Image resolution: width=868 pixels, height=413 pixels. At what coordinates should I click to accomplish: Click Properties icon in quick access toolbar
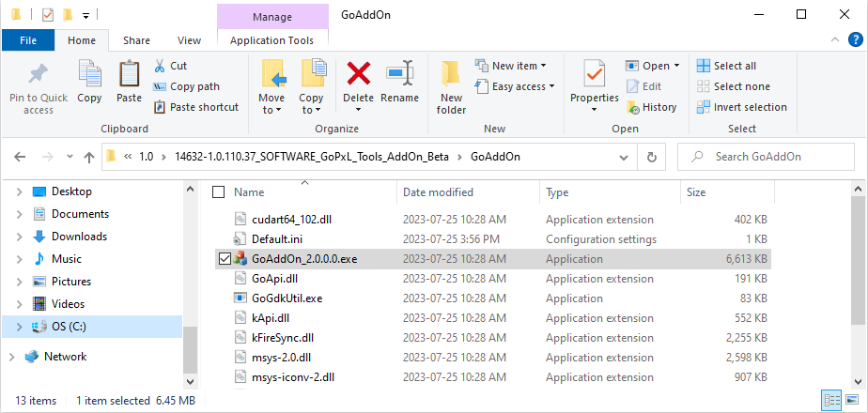48,15
